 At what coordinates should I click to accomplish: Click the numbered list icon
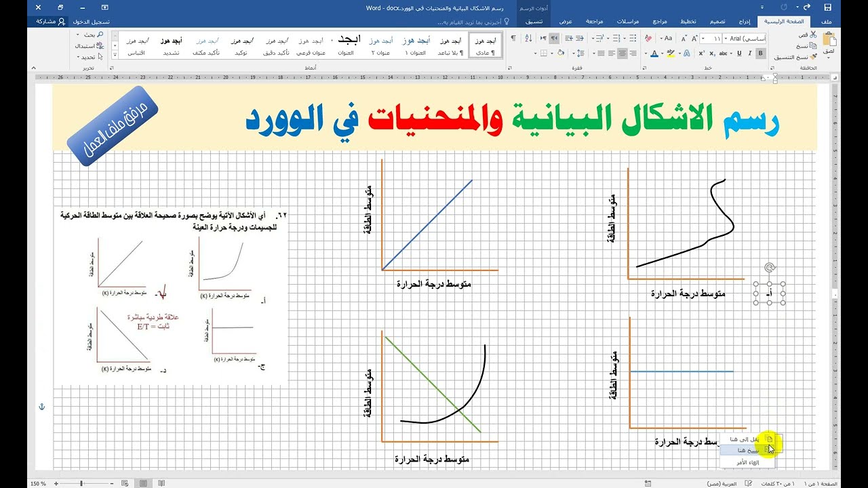point(616,39)
